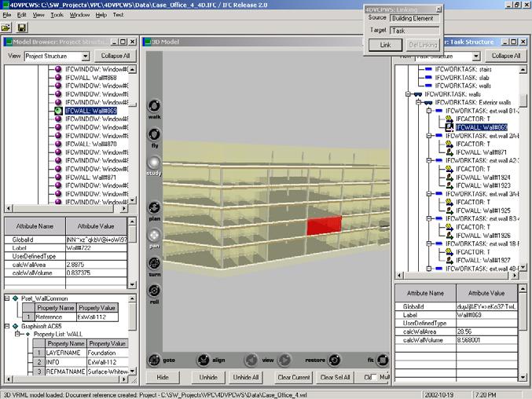Toggle the Mul checkbox in the 3D Model panel
This screenshot has width=532, height=399.
click(x=374, y=377)
